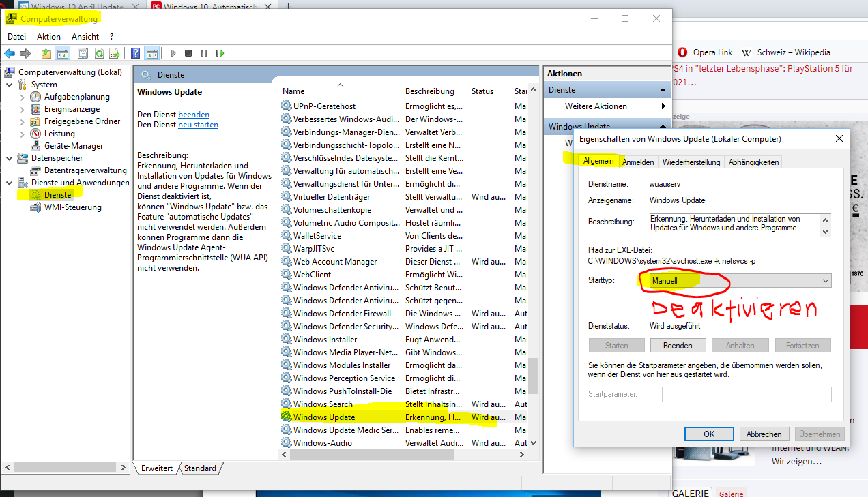Open the Aktion menu
The image size is (868, 497).
tap(48, 37)
